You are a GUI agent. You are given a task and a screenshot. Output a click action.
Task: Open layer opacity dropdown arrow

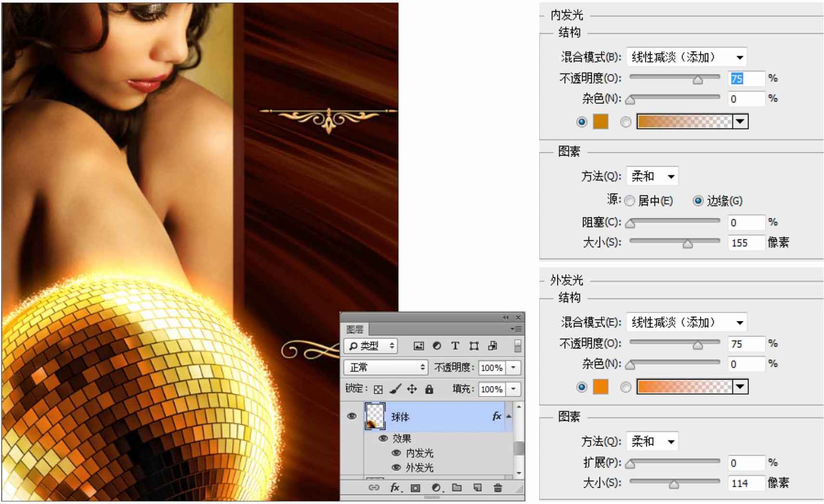pos(513,368)
